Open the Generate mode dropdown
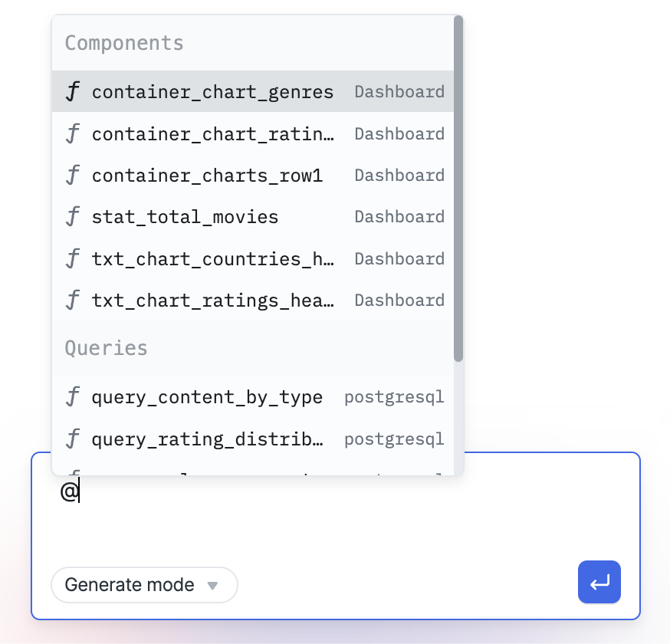 pyautogui.click(x=144, y=585)
